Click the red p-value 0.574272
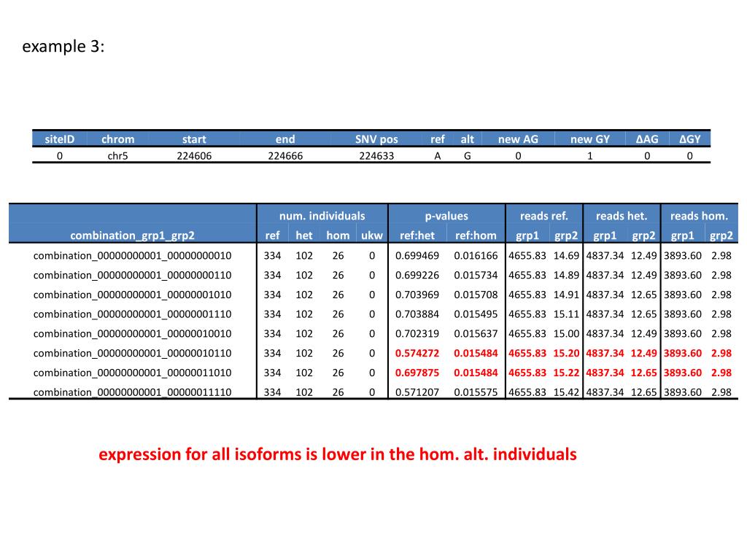The width and height of the screenshot is (747, 560). (417, 353)
